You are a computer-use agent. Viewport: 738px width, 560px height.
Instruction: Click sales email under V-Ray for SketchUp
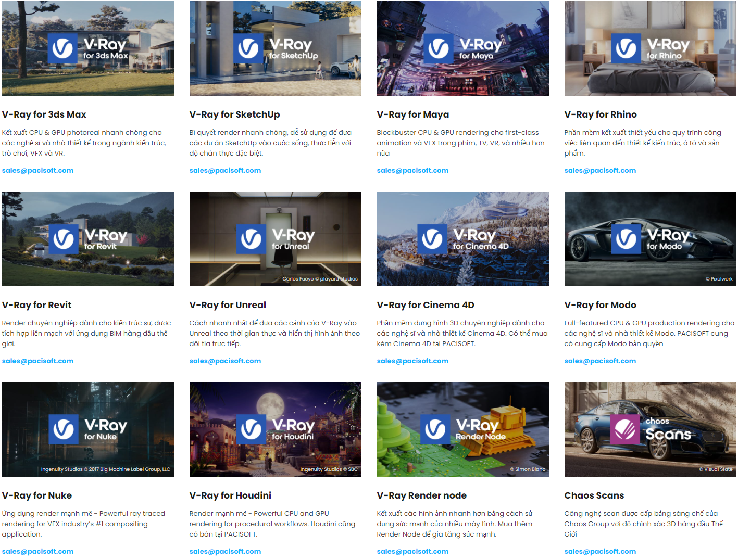tap(225, 170)
